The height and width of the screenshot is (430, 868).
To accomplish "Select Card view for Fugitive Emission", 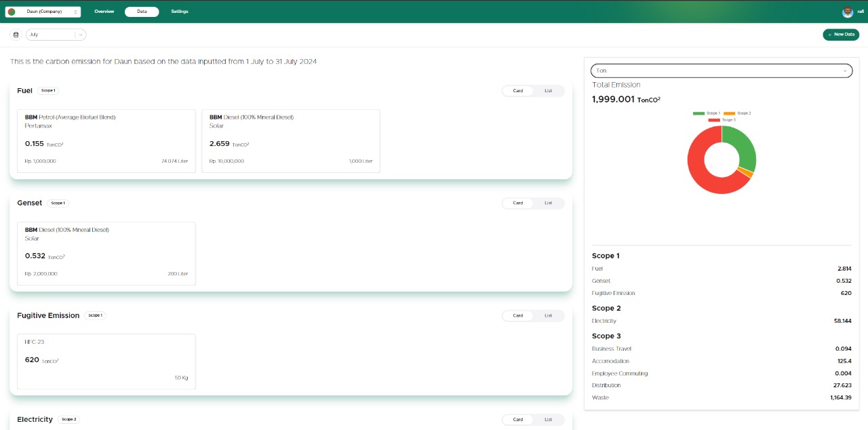I will click(x=518, y=315).
